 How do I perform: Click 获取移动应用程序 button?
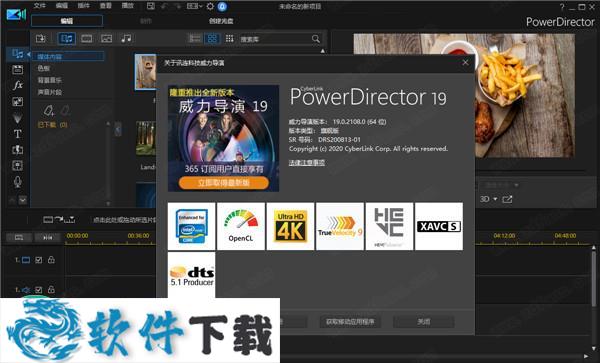350,322
